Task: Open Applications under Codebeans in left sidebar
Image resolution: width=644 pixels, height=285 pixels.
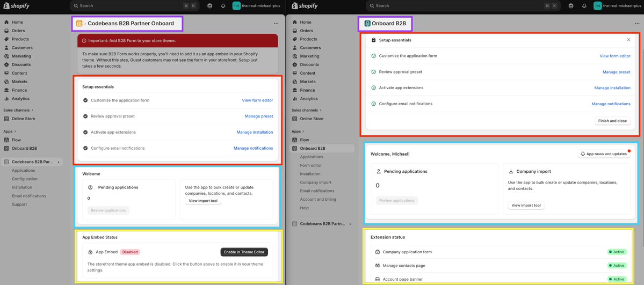Action: 24,171
